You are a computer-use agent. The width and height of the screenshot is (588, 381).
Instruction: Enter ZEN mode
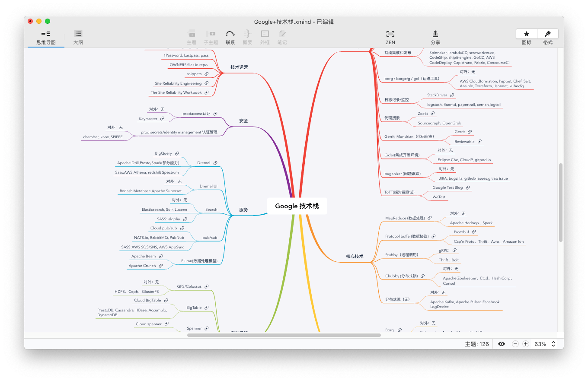390,38
